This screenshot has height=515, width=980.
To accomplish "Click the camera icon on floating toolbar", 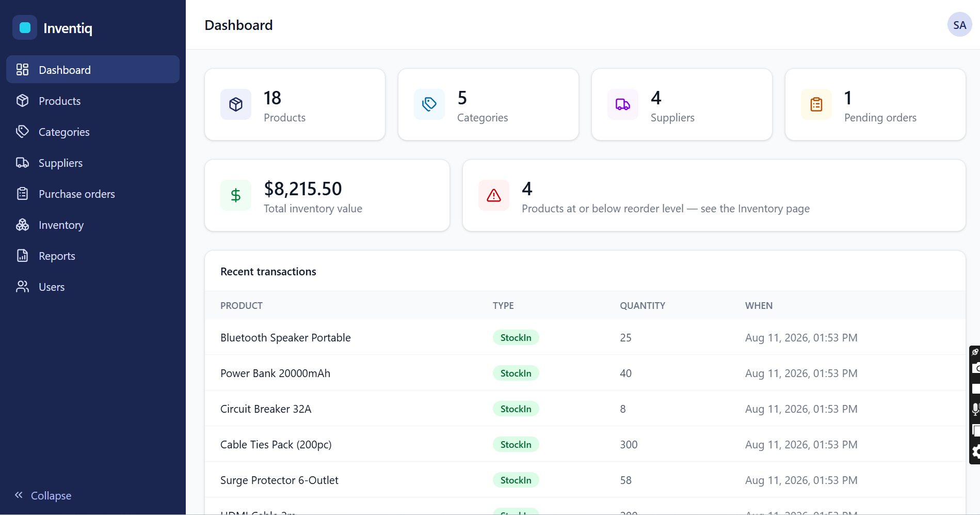I will click(976, 368).
